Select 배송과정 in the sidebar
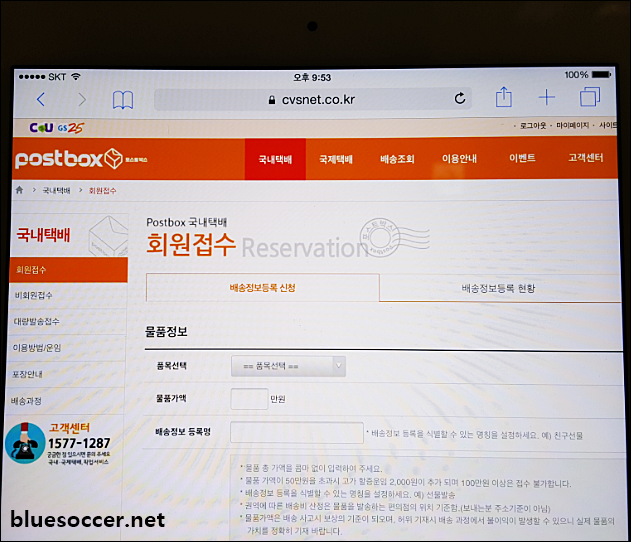 [x=64, y=401]
